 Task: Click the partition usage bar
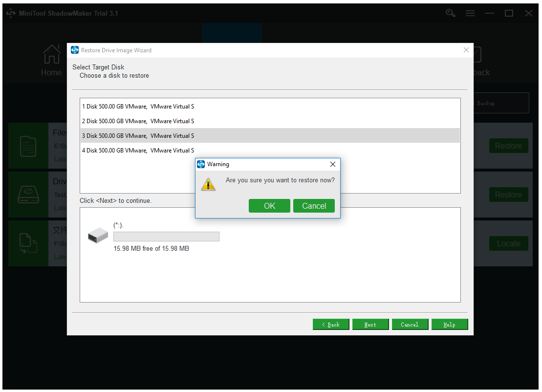click(x=166, y=237)
